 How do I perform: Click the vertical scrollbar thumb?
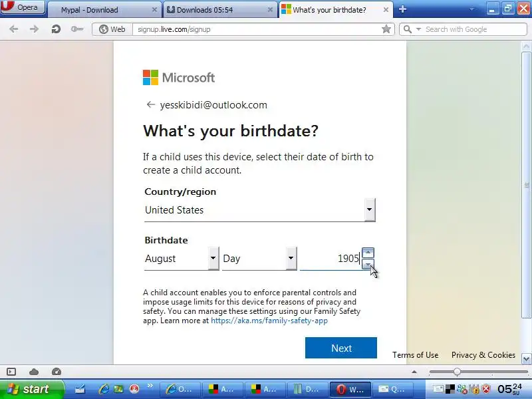pyautogui.click(x=526, y=186)
